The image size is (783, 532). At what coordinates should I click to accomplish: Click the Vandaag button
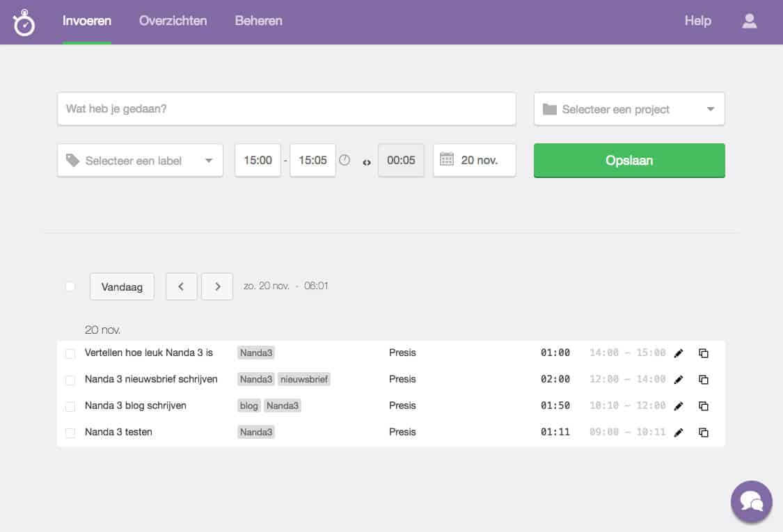[122, 287]
